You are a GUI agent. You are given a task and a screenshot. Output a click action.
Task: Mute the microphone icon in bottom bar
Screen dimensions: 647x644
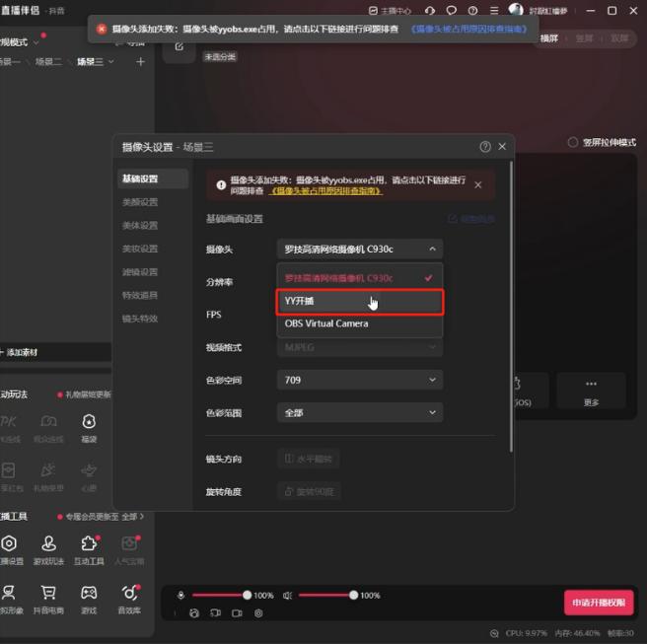(x=180, y=596)
